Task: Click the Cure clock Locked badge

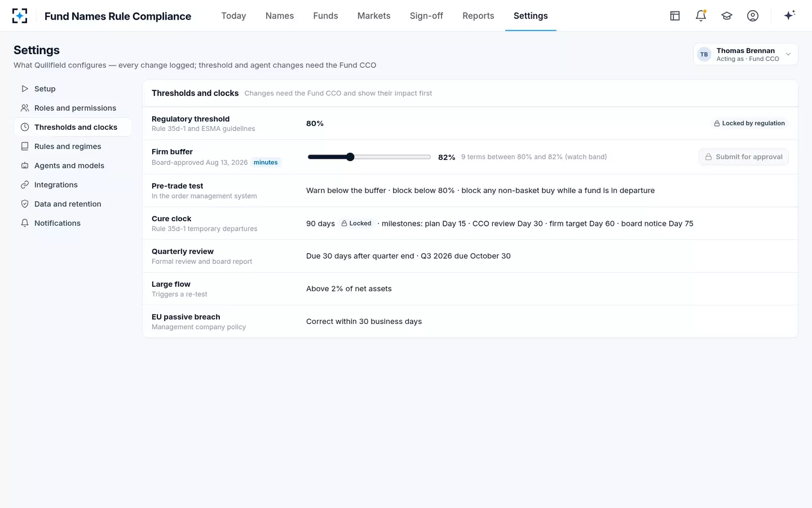Action: pyautogui.click(x=356, y=224)
